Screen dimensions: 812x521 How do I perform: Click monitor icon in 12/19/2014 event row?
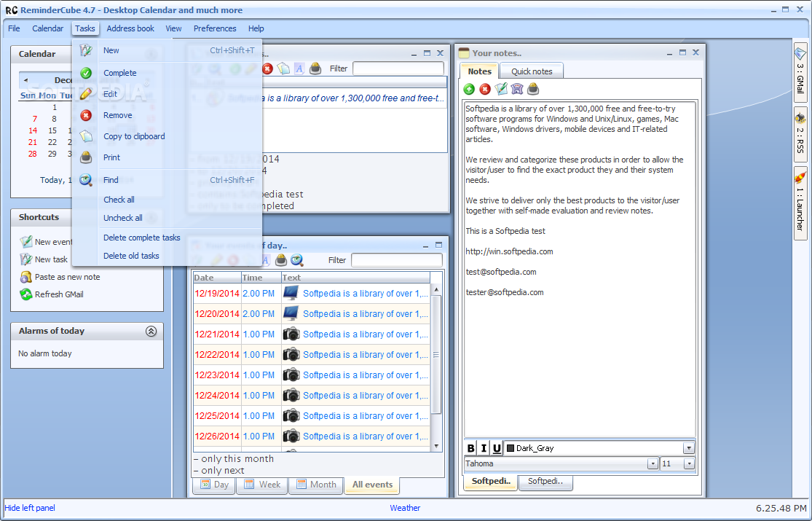[291, 293]
